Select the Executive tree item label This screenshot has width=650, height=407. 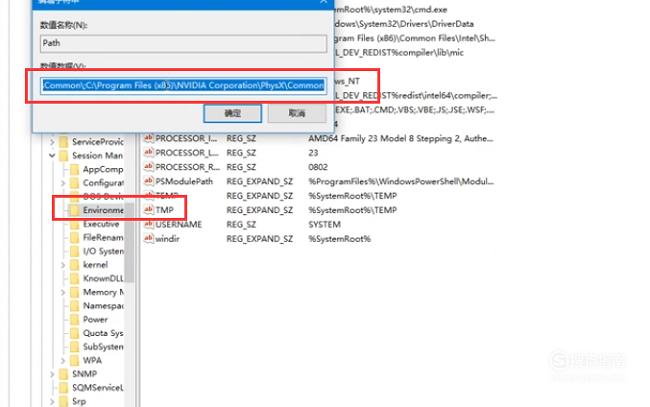click(101, 224)
